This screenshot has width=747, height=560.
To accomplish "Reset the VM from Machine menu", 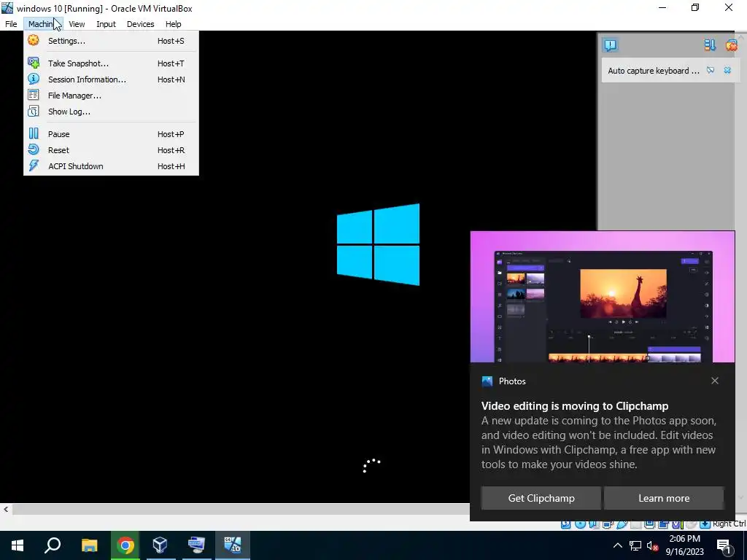I will pos(111,150).
